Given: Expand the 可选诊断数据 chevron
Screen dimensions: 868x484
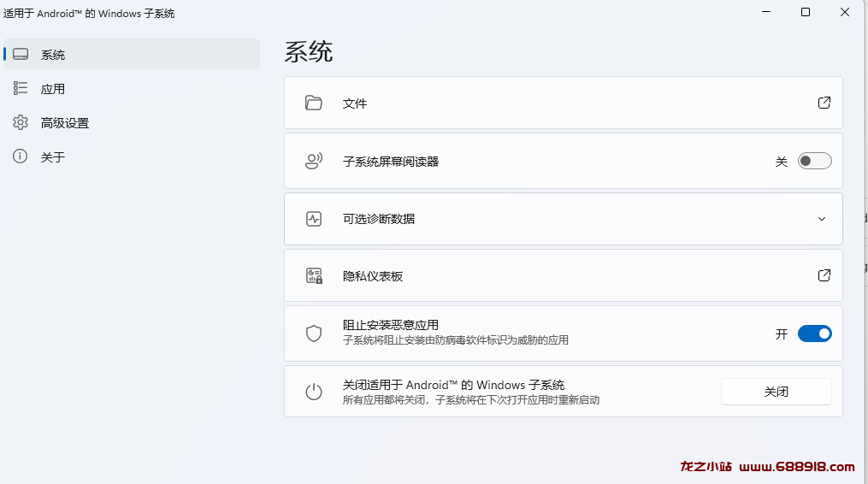Looking at the screenshot, I should pos(822,219).
